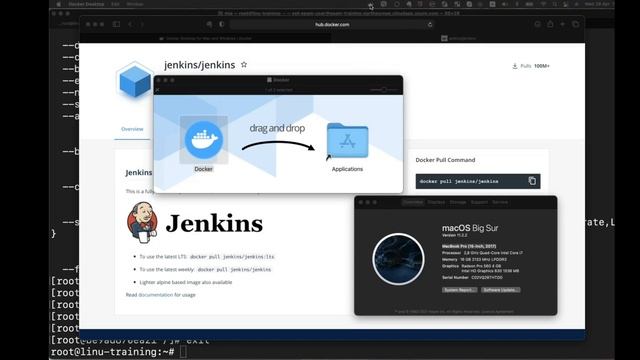Open the Apple menu
The image size is (640, 360).
coord(58,4)
